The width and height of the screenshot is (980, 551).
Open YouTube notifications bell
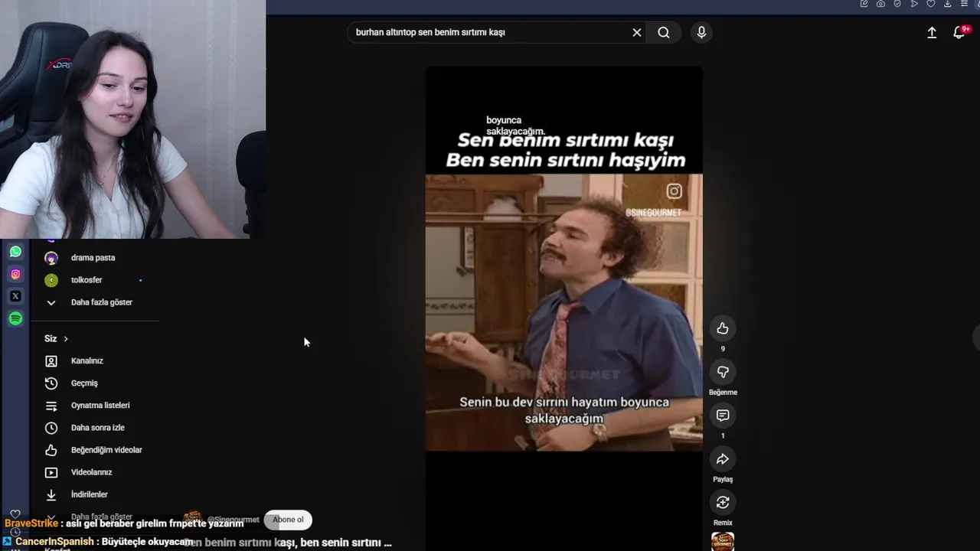click(959, 32)
